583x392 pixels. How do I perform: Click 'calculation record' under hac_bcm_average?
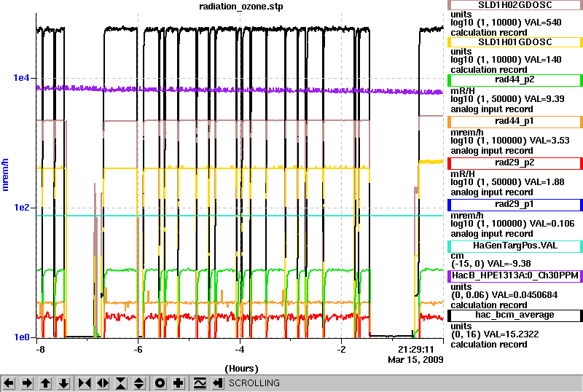click(x=489, y=345)
